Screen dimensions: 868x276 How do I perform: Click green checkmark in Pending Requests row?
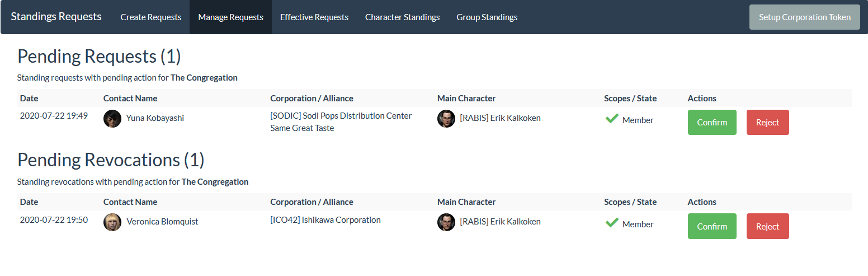point(612,119)
